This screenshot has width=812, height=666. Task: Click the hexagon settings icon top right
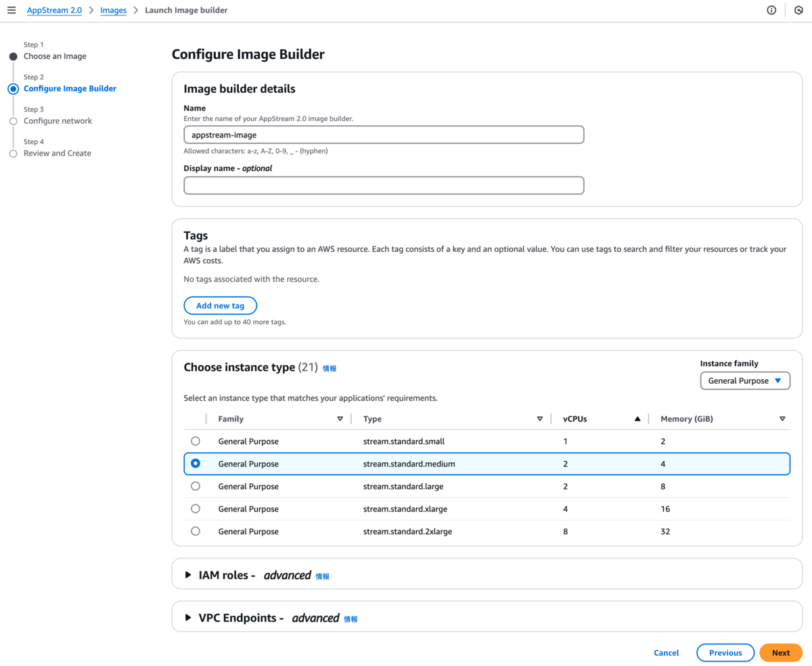click(798, 10)
